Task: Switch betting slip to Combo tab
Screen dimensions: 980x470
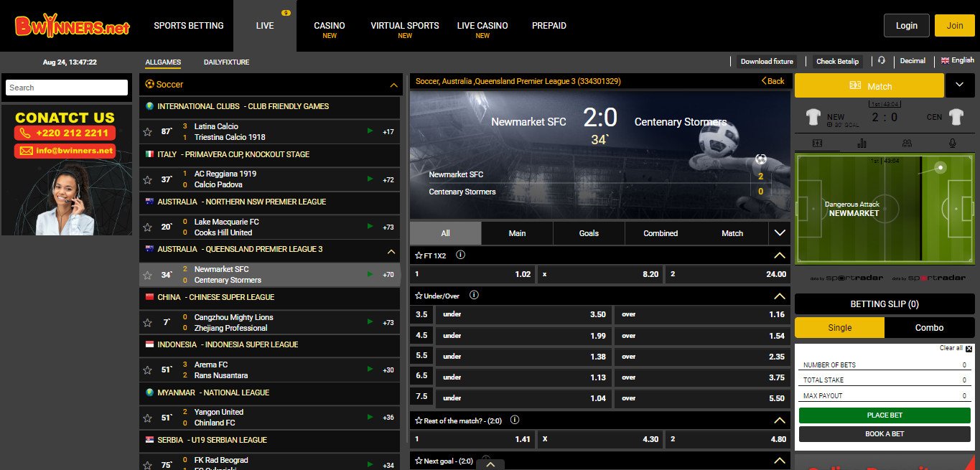Action: click(x=929, y=327)
